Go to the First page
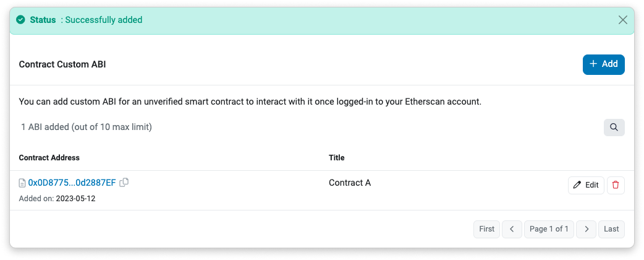This screenshot has width=644, height=260. 486,229
